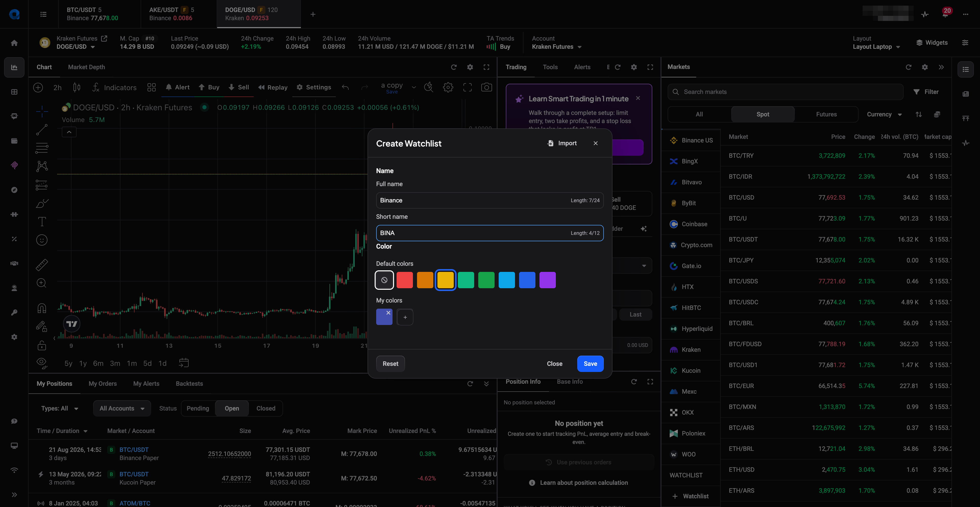
Task: Remove the custom indigo color swatch
Action: point(388,312)
